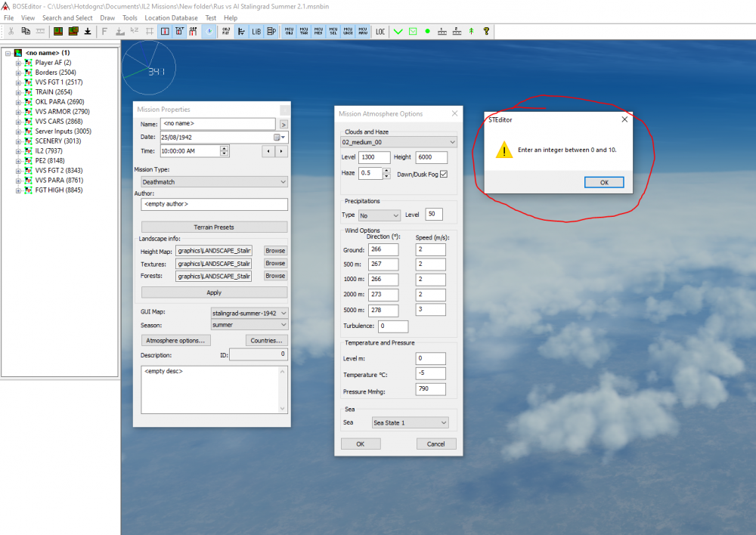Click the Copy icon in the toolbar
The image size is (756, 535).
point(26,32)
